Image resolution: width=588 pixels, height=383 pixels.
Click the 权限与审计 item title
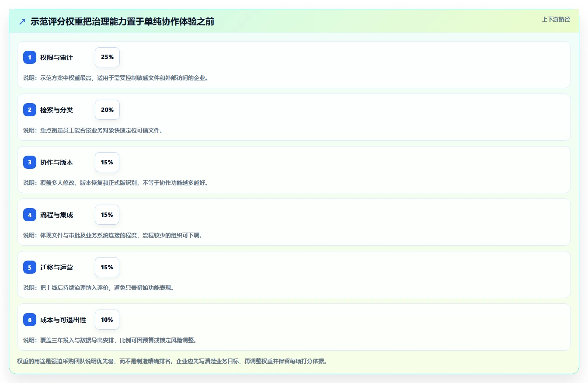coord(56,57)
